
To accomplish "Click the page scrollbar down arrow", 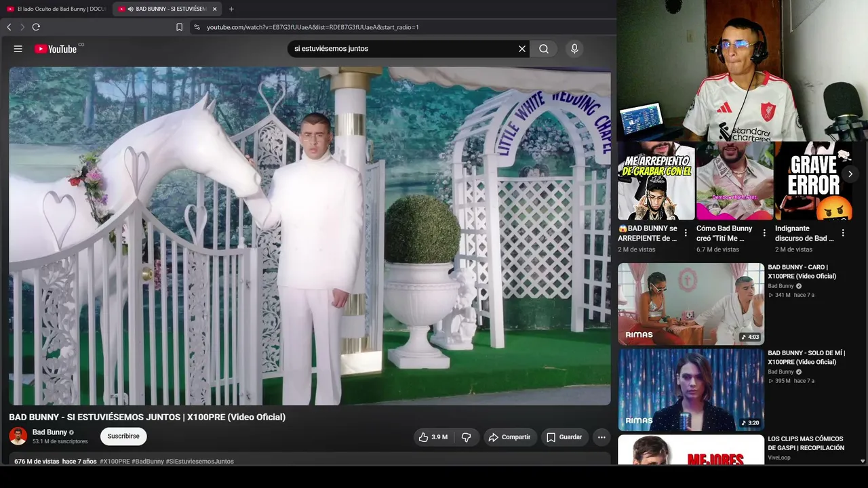I will tap(863, 461).
